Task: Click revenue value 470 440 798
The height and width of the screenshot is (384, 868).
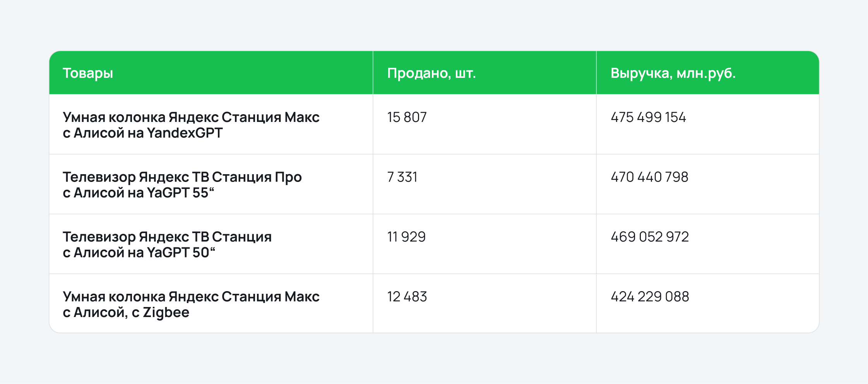Action: click(x=649, y=177)
